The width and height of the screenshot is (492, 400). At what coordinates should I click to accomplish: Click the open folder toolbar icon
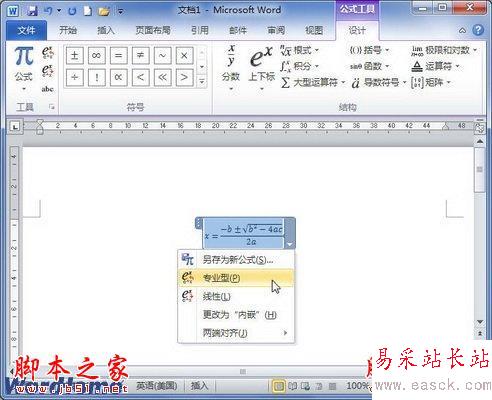(x=104, y=11)
